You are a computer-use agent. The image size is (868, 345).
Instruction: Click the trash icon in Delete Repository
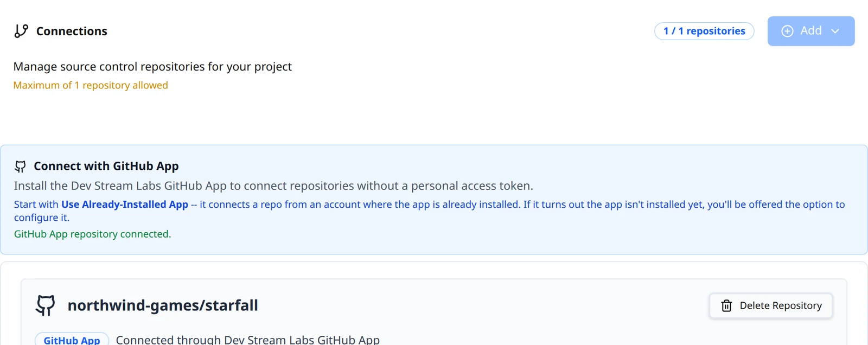pyautogui.click(x=726, y=306)
